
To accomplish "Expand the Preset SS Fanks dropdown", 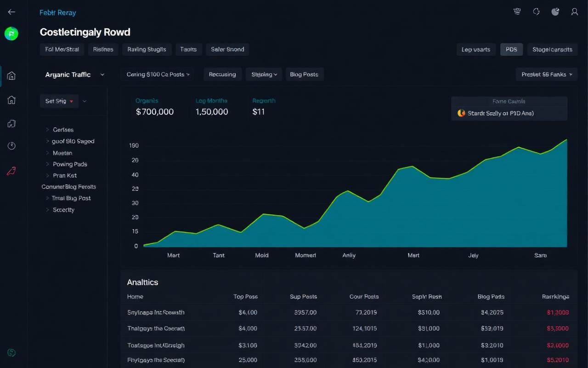I will [546, 74].
